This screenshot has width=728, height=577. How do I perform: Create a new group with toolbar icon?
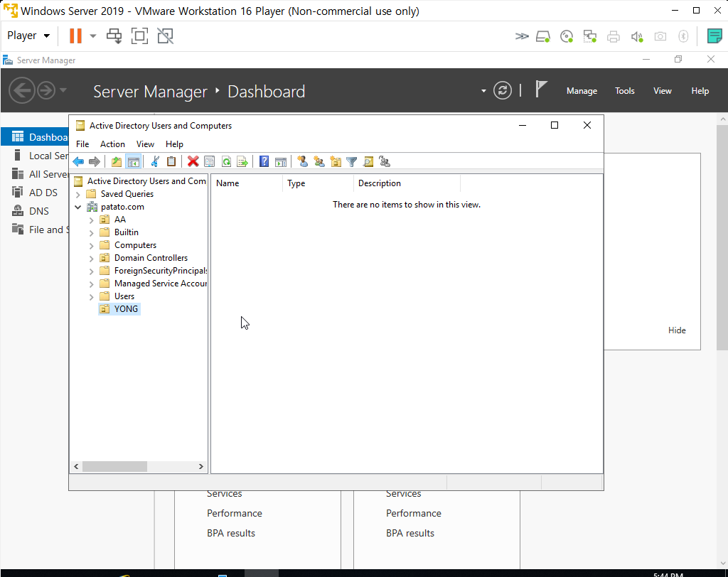click(319, 161)
